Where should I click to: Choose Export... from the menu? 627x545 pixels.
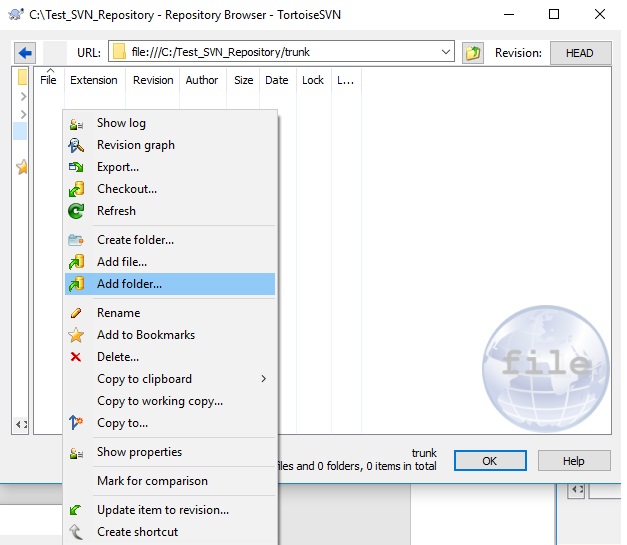coord(170,167)
